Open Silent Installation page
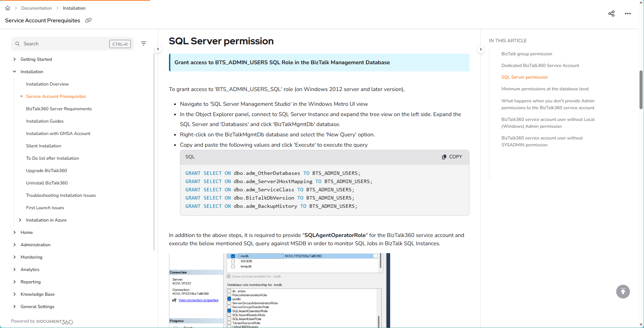 (x=44, y=146)
